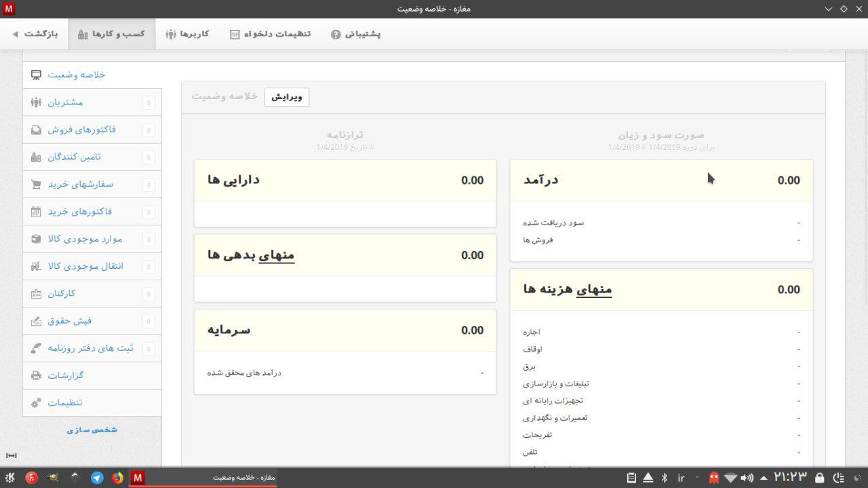The image size is (868, 488).
Task: Click the volume speaker icon in system tray
Action: point(747,478)
